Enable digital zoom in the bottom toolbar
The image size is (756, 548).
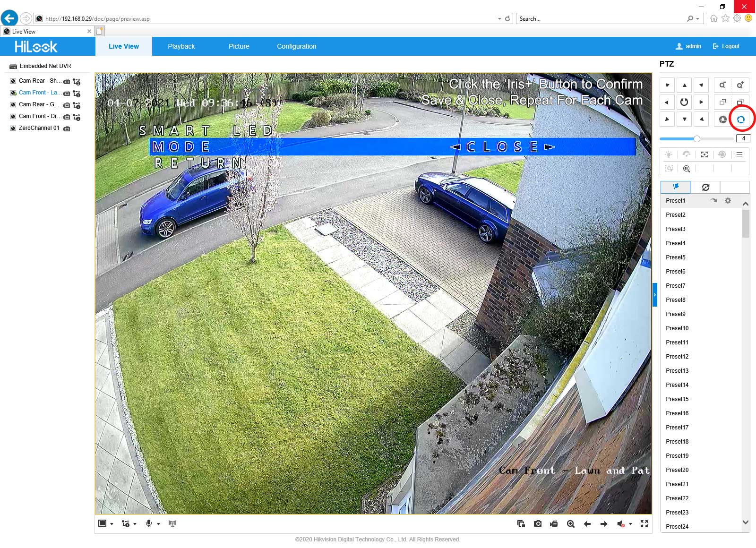571,523
